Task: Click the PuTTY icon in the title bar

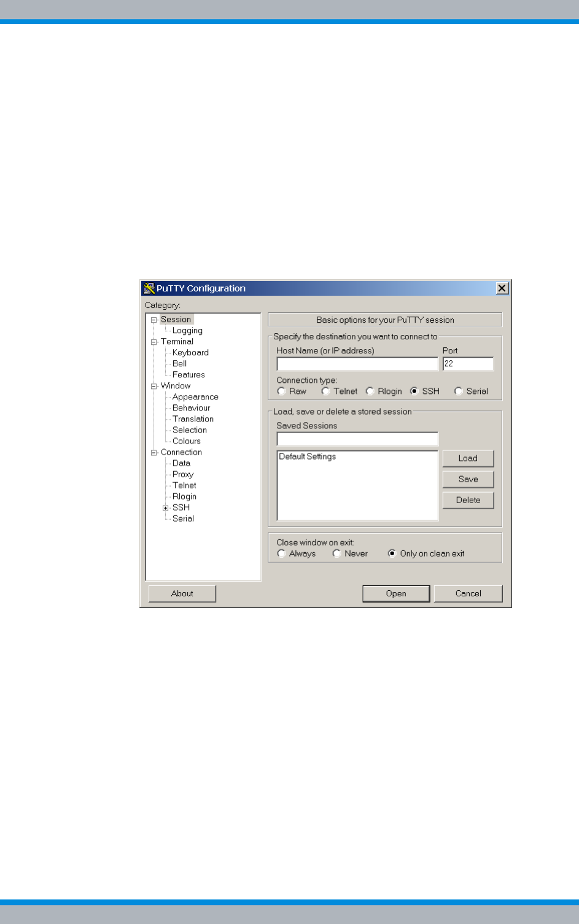Action: point(149,288)
